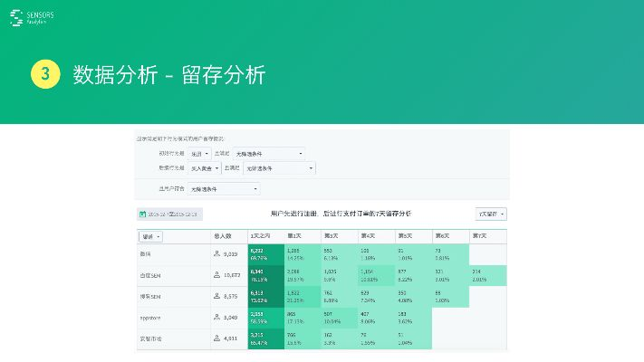Click the yellow number 3 badge
Screen dimensions: 644x362
(x=44, y=75)
